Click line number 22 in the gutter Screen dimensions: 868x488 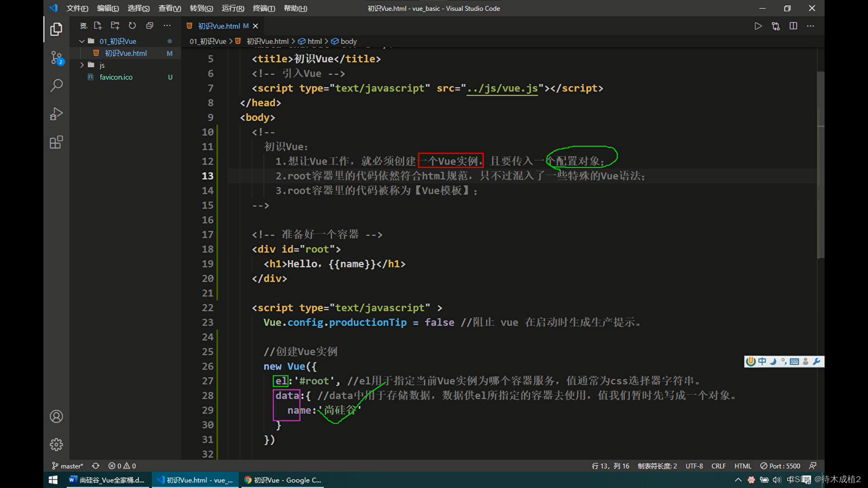[208, 308]
